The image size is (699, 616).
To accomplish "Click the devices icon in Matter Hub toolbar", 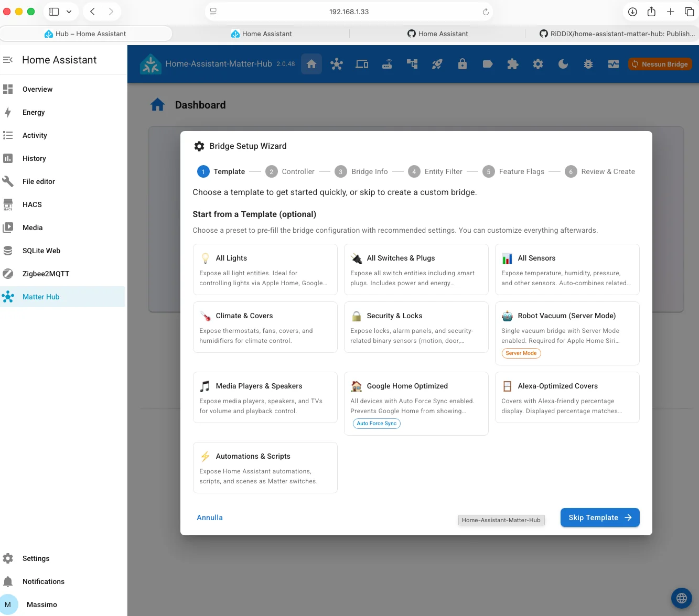I will pyautogui.click(x=362, y=64).
